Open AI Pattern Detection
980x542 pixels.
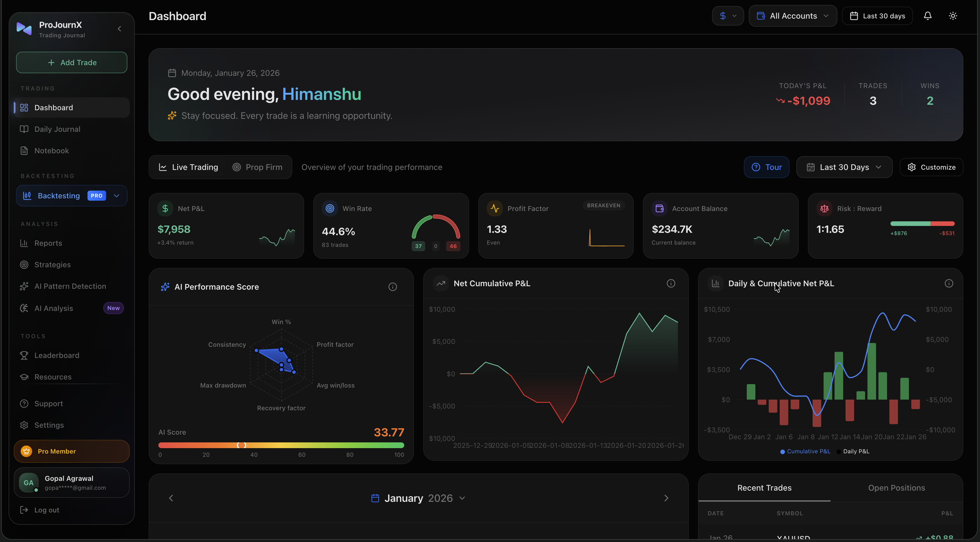(x=70, y=286)
